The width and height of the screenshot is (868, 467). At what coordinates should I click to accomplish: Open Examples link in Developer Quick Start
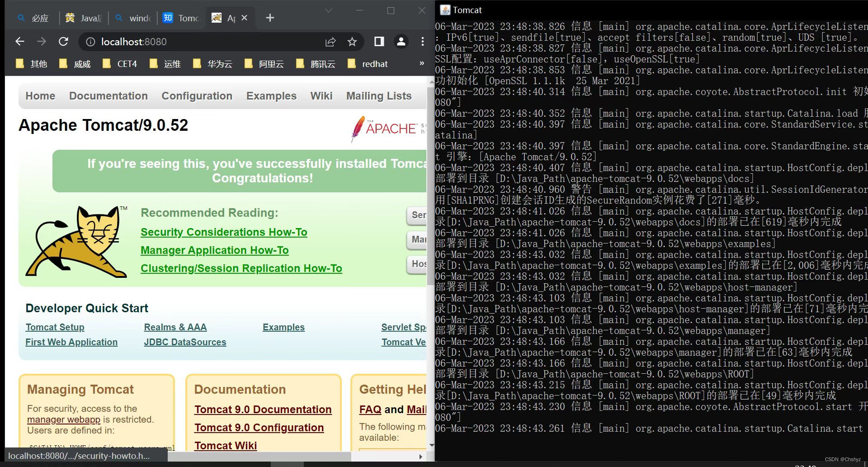283,327
